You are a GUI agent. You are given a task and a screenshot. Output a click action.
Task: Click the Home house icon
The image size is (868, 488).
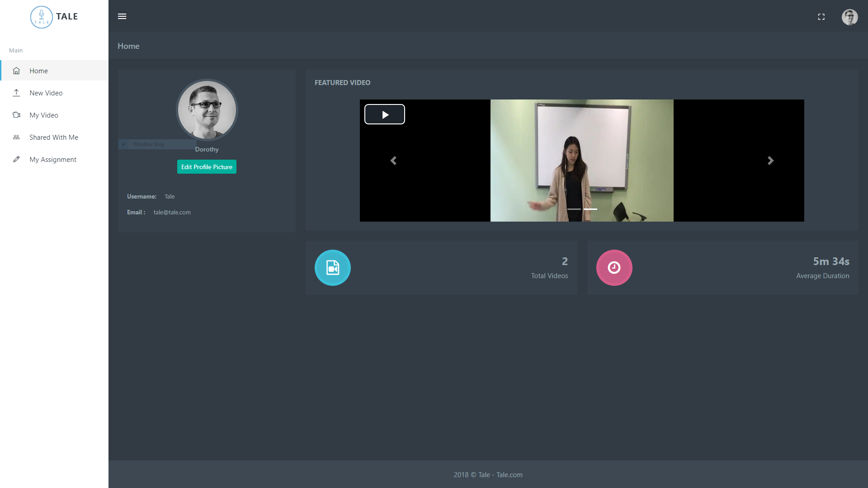(16, 71)
